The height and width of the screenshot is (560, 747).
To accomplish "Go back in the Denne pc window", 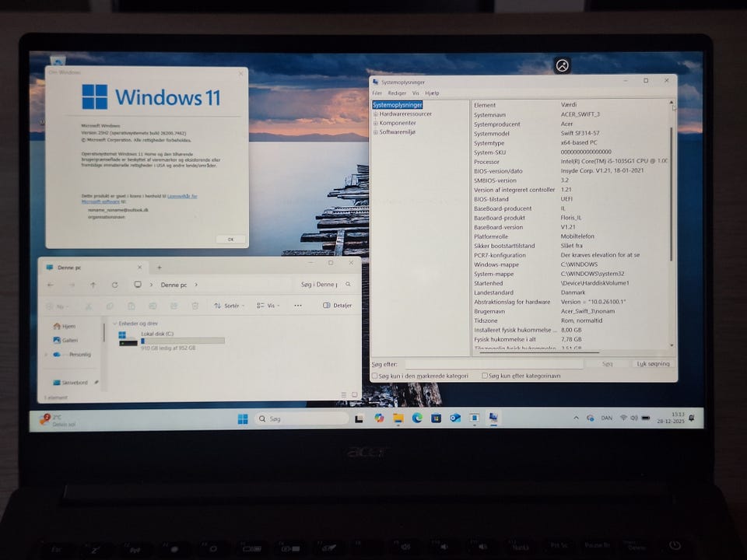I will (x=51, y=285).
